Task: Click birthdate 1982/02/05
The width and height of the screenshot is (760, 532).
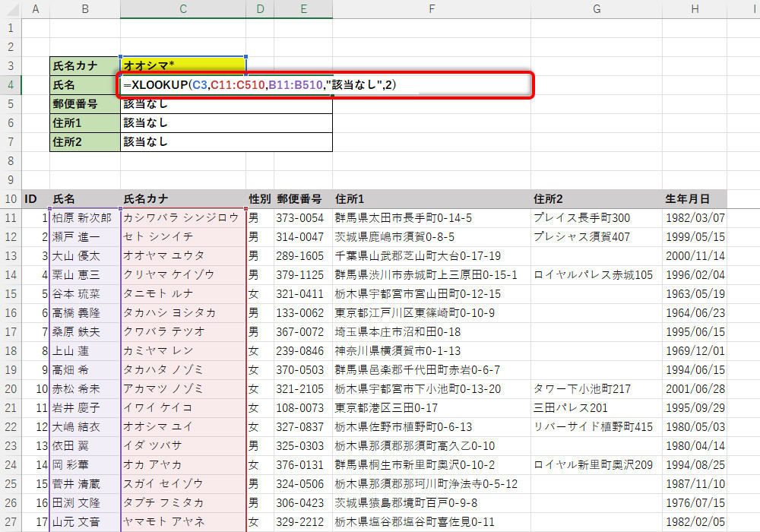Action: 695,522
